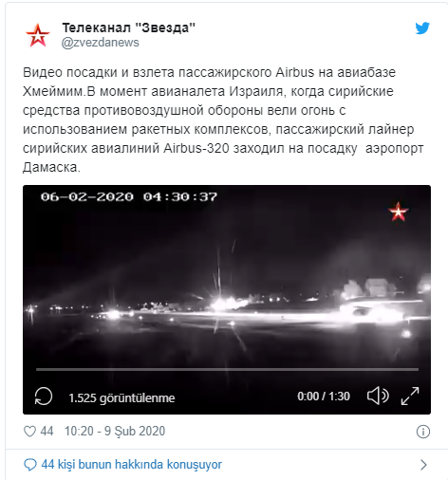Screen dimensions: 448x480
Task: Like the tweet with the heart icon
Action: coord(30,432)
